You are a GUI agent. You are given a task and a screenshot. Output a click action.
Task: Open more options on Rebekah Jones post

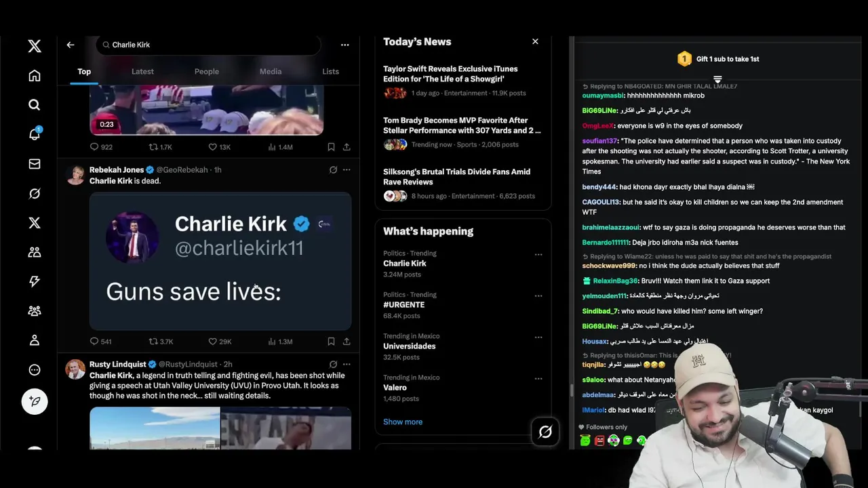347,170
